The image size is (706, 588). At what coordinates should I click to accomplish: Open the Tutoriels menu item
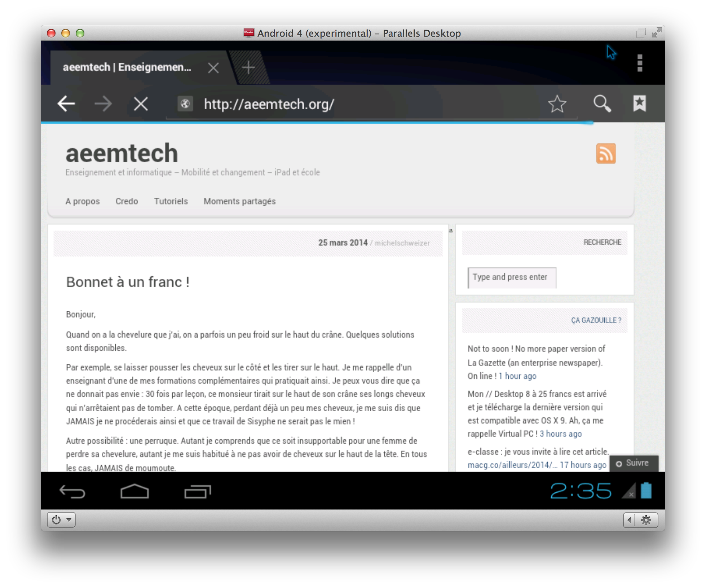[171, 201]
